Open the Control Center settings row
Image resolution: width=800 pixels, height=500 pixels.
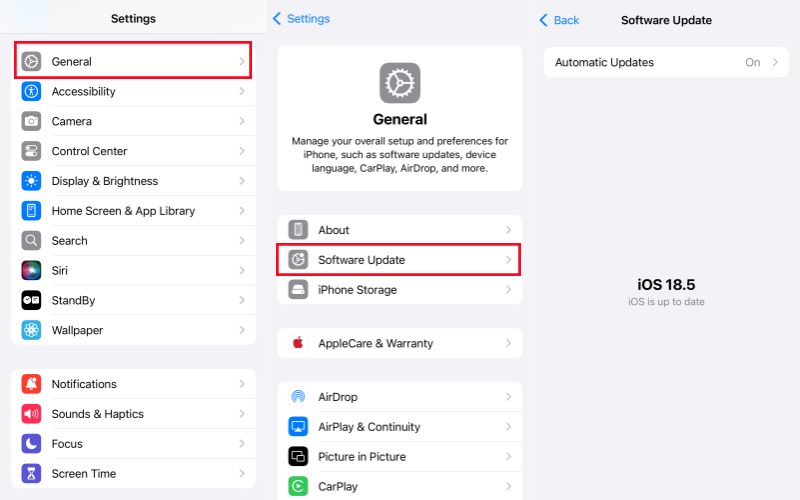[x=133, y=151]
